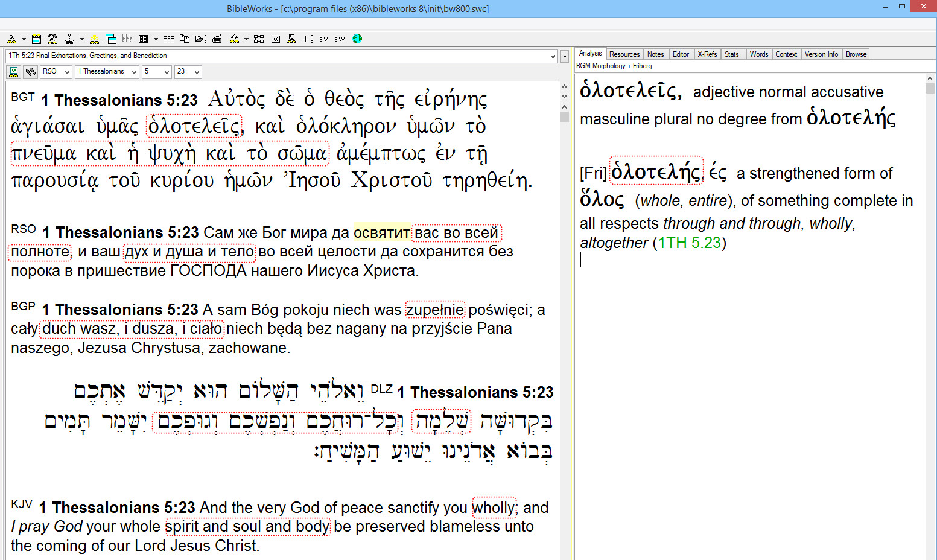Click the plus-with-dots toolbar icon
The height and width of the screenshot is (560, 937).
pyautogui.click(x=308, y=39)
